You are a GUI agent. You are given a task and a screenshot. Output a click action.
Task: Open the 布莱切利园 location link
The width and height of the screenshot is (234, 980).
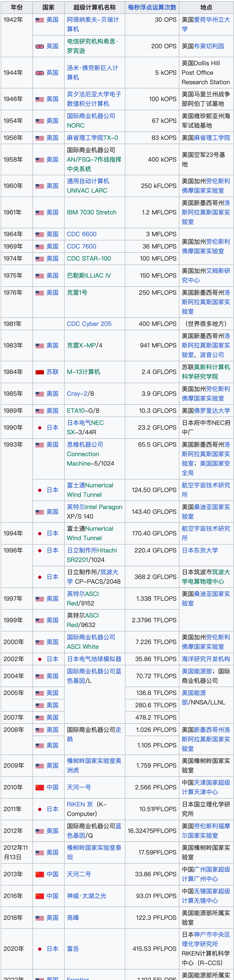pos(209,46)
